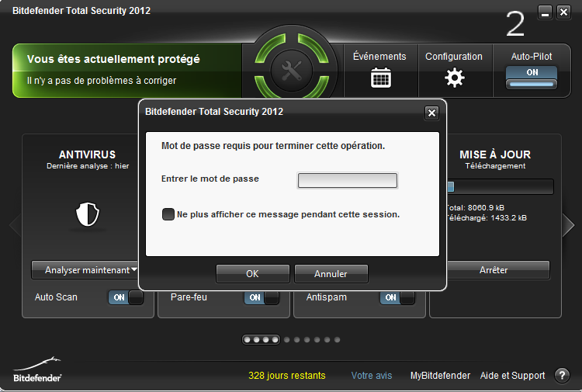Open the MyBitdefender link
The height and width of the screenshot is (392, 582).
pyautogui.click(x=440, y=376)
